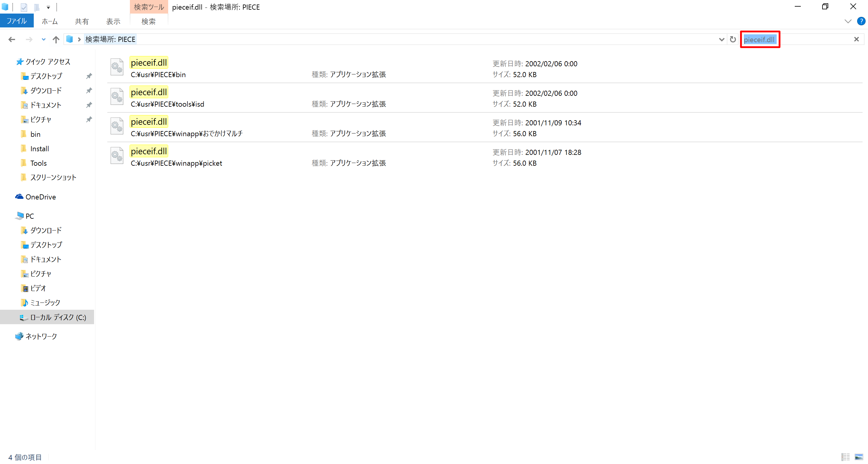The width and height of the screenshot is (868, 464).
Task: Click the ネットワーク network icon
Action: tap(19, 336)
